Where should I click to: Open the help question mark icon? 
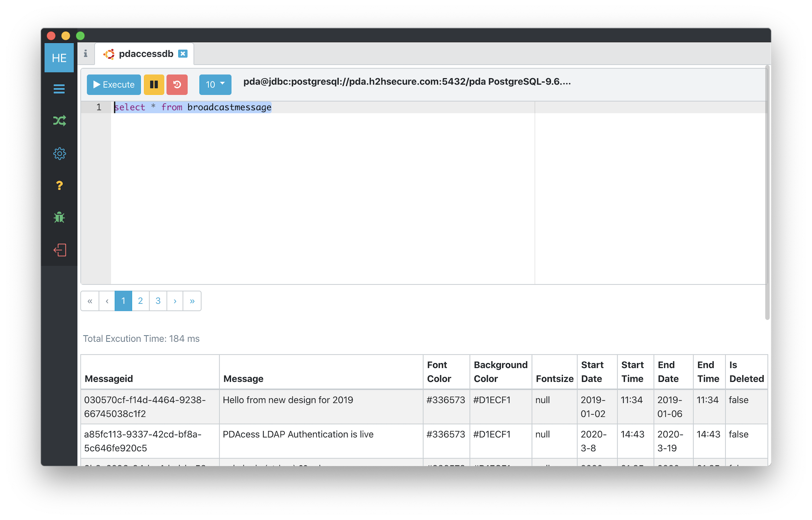tap(59, 185)
